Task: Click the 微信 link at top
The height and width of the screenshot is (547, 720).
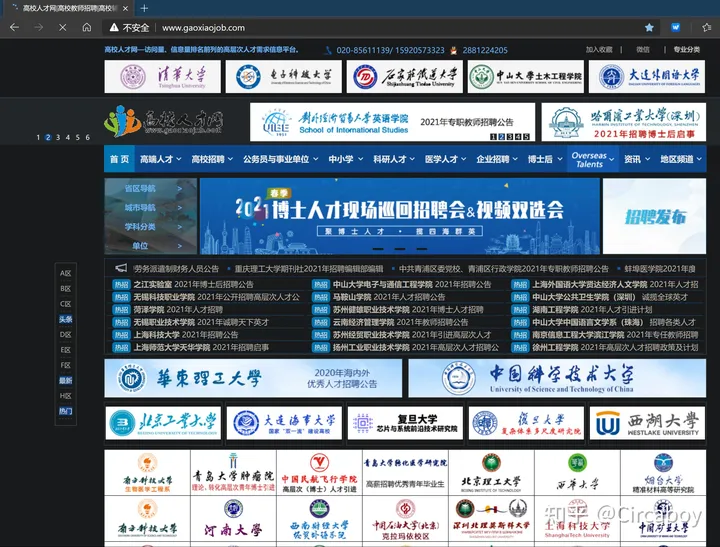Action: (643, 50)
